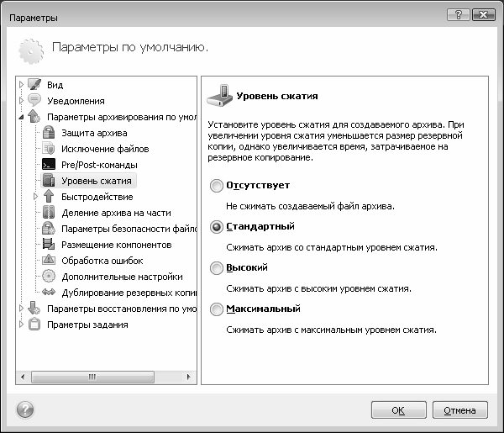Choose the Высокий compression level
Viewport: 504px width, 433px height.
(x=217, y=268)
